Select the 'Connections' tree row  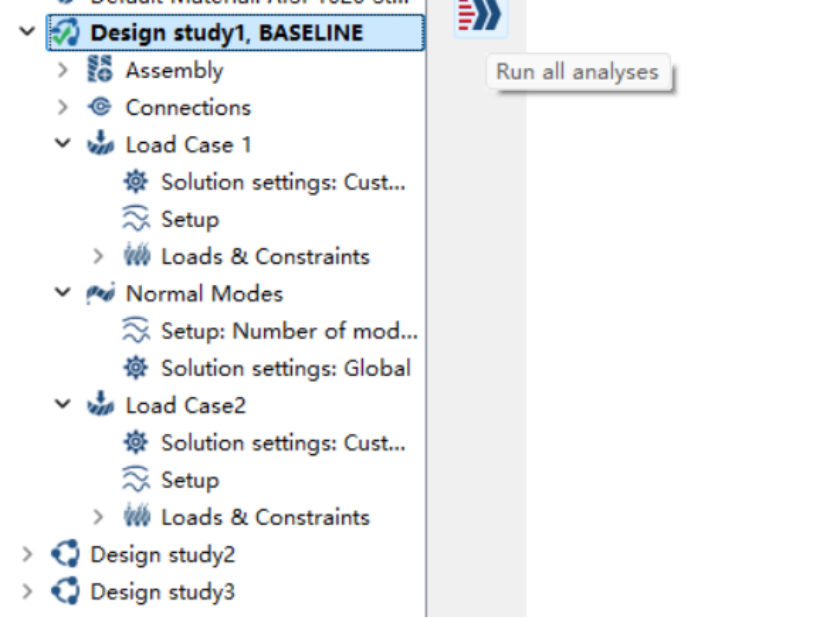click(x=188, y=108)
